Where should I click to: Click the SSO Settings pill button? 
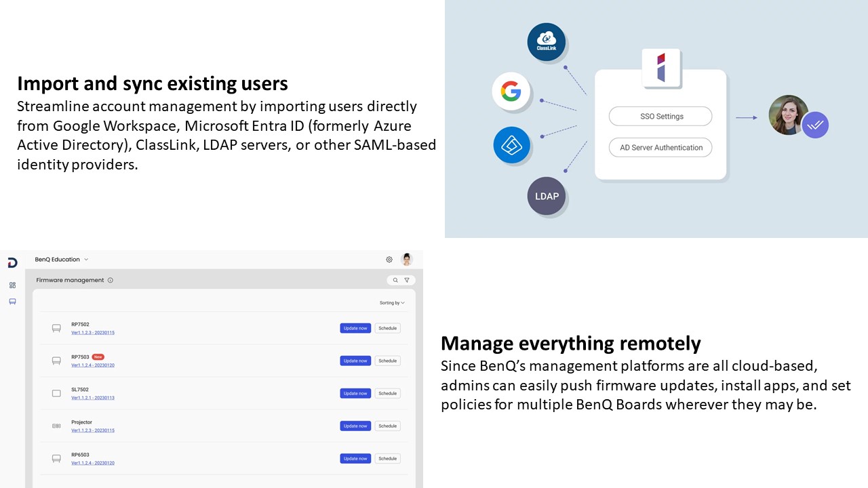click(660, 116)
